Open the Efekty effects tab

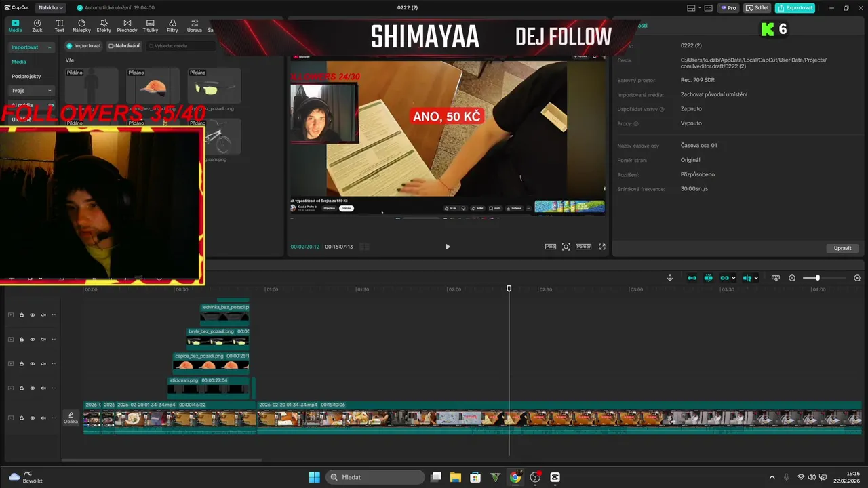click(104, 26)
